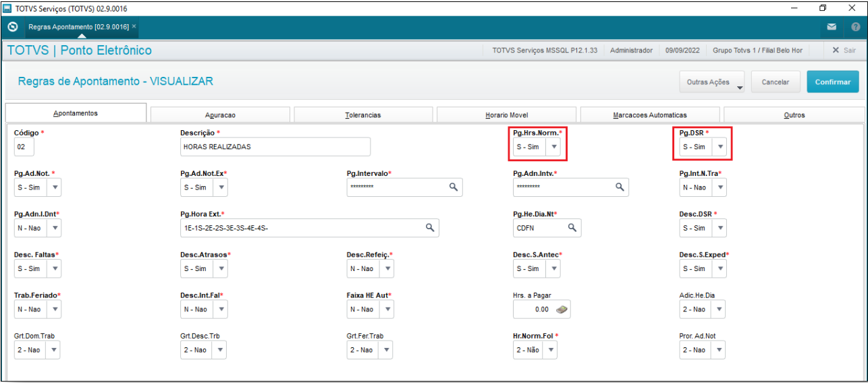868x383 pixels.
Task: Maximize the TOTVS Serviços window
Action: (x=823, y=8)
